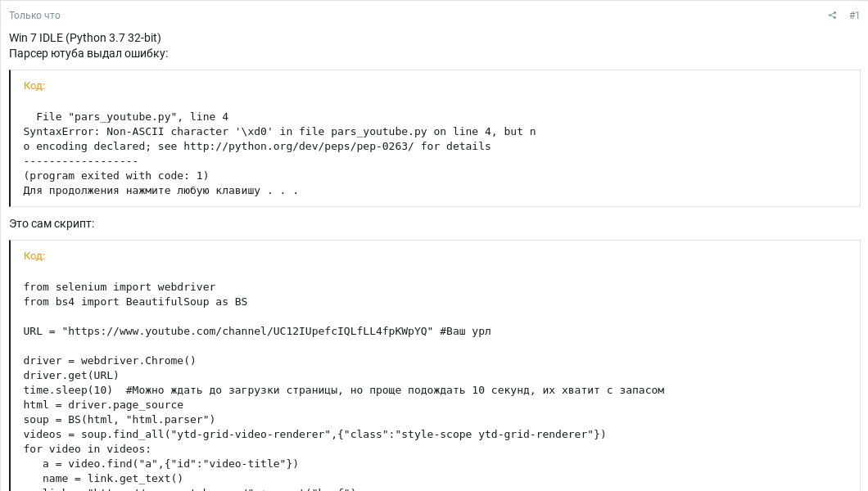868x491 pixels.
Task: Click the first 'Код:' block label
Action: coord(34,85)
